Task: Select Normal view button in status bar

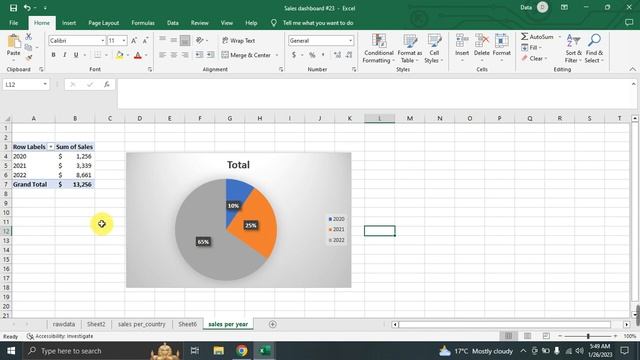Action: coord(509,336)
